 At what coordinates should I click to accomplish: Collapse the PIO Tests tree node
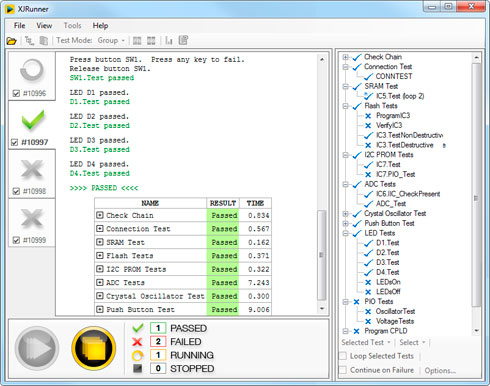tap(346, 302)
